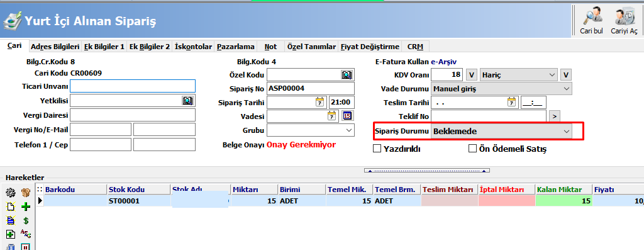Click the V button next to KDV Oranı
The height and width of the screenshot is (250, 644).
pos(472,75)
